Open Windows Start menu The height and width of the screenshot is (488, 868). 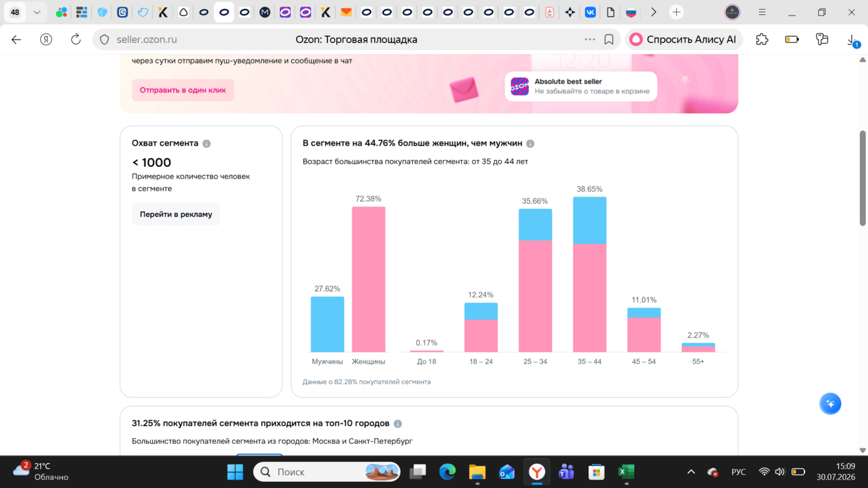(x=235, y=472)
